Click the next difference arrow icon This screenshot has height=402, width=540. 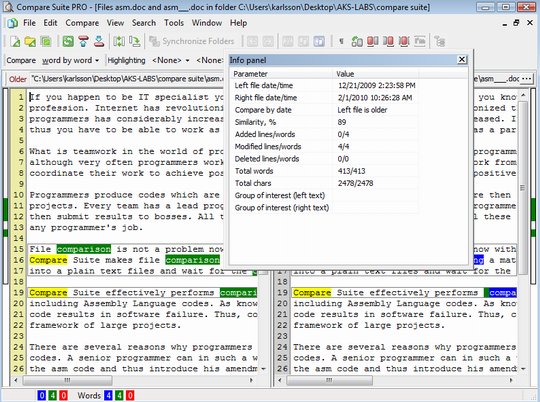pos(268,42)
